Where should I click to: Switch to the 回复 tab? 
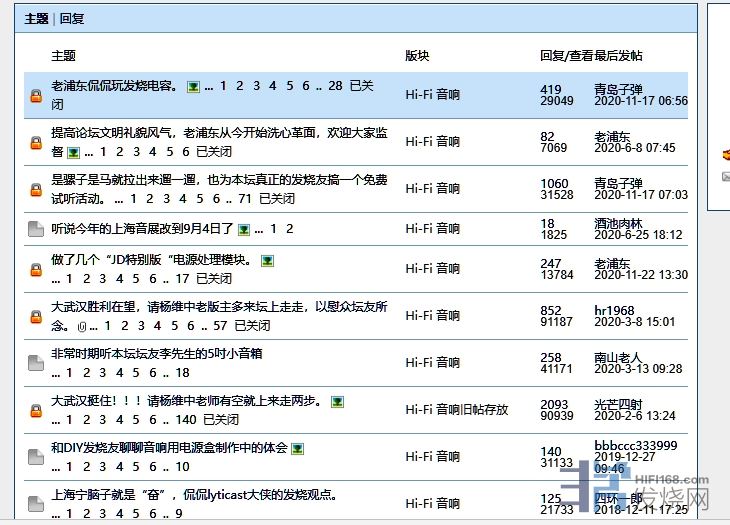[x=72, y=18]
